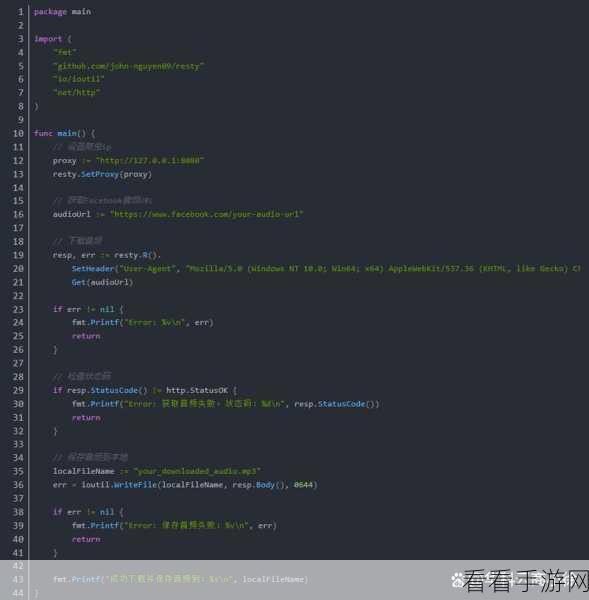Click "if err != nil" on line 23
The height and width of the screenshot is (600, 589).
click(83, 309)
